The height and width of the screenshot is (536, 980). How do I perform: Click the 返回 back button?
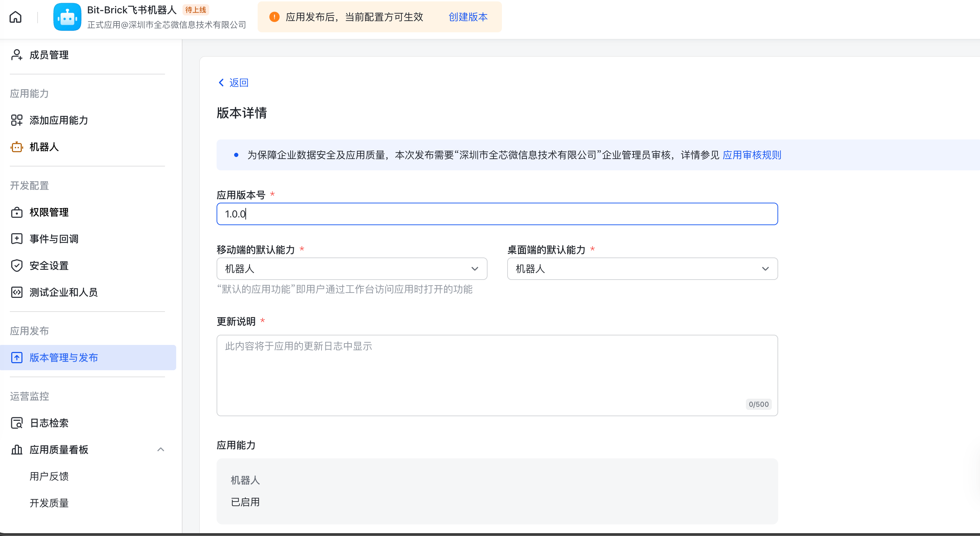(233, 83)
